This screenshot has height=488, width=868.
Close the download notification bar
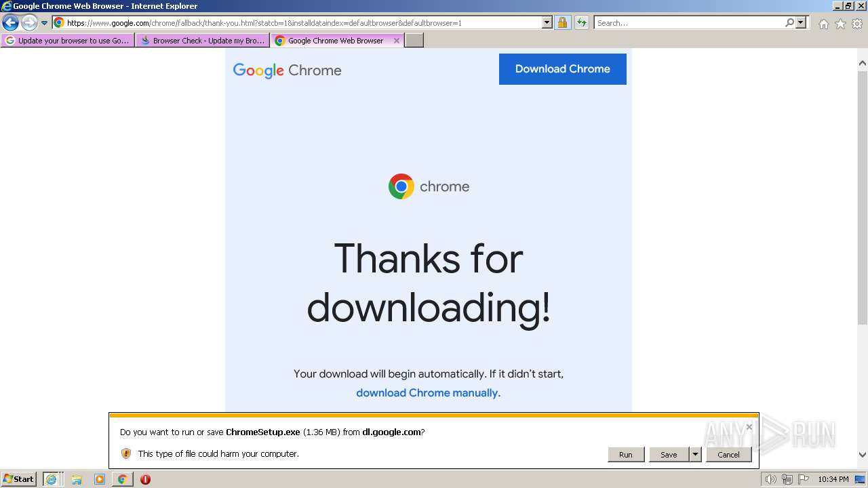tap(749, 426)
